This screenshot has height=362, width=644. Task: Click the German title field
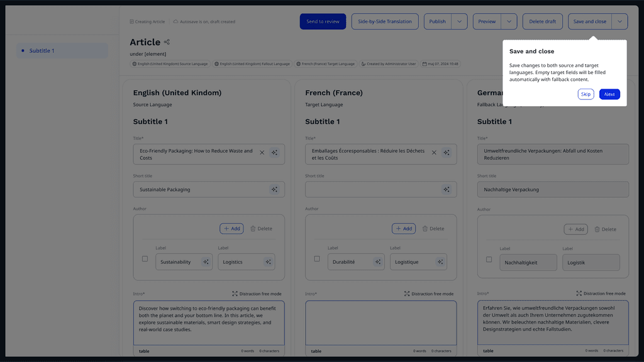click(553, 155)
